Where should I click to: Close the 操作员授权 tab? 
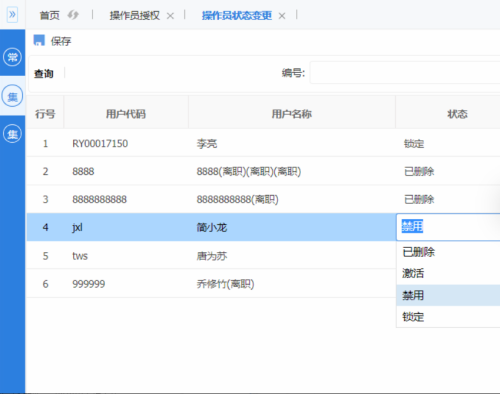(170, 16)
